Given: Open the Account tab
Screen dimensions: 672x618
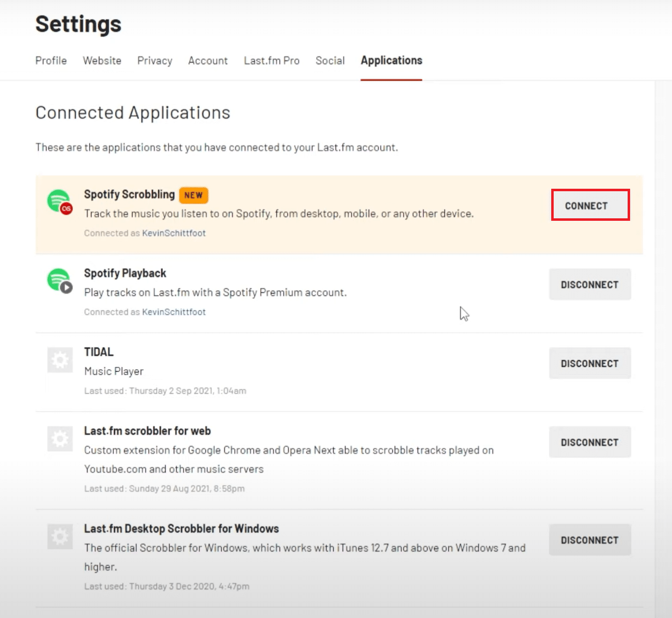Looking at the screenshot, I should [208, 61].
